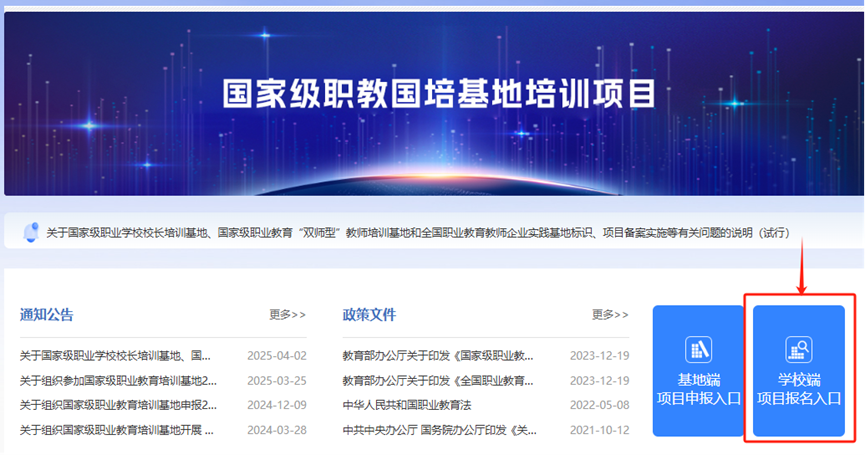The height and width of the screenshot is (455, 865).
Task: Click the 通知公告 section heading
Action: (47, 315)
